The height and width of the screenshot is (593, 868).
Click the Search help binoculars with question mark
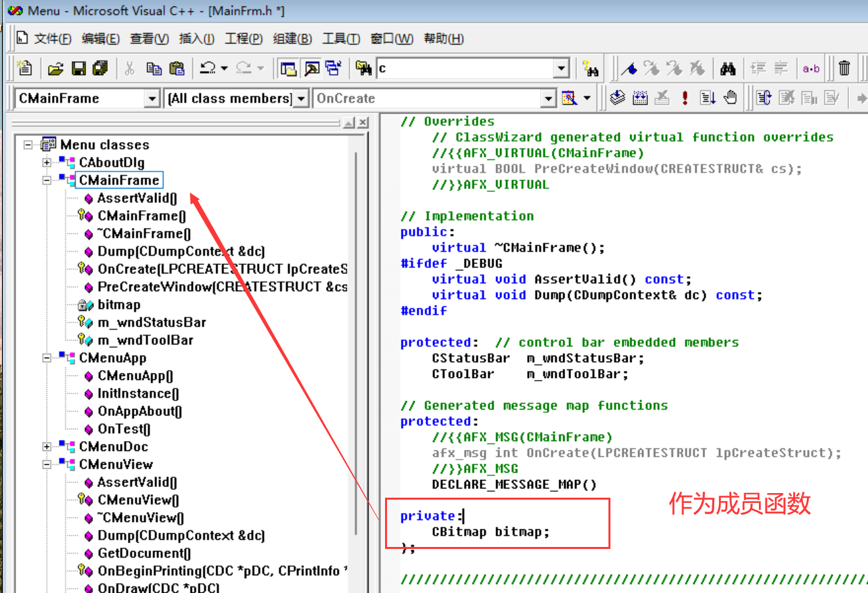pos(591,68)
